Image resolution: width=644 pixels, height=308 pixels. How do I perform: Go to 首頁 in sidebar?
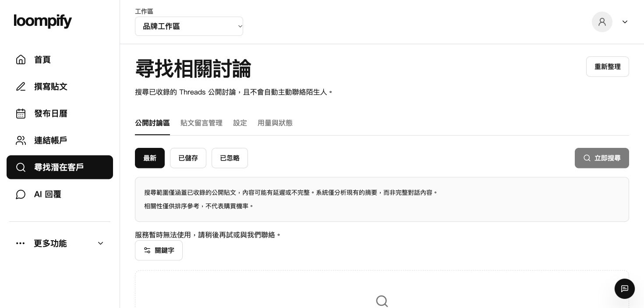coord(60,59)
